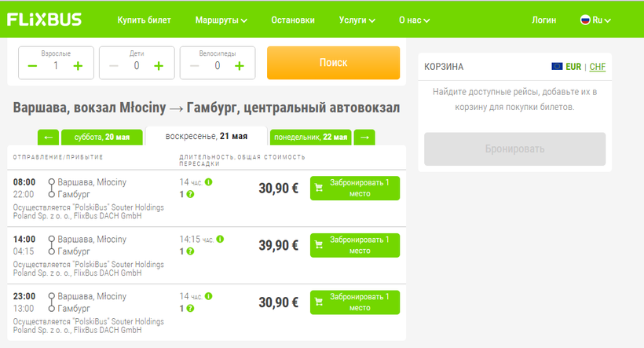This screenshot has width=644, height=348.
Task: Open the Ru language selector
Action: coord(595,20)
